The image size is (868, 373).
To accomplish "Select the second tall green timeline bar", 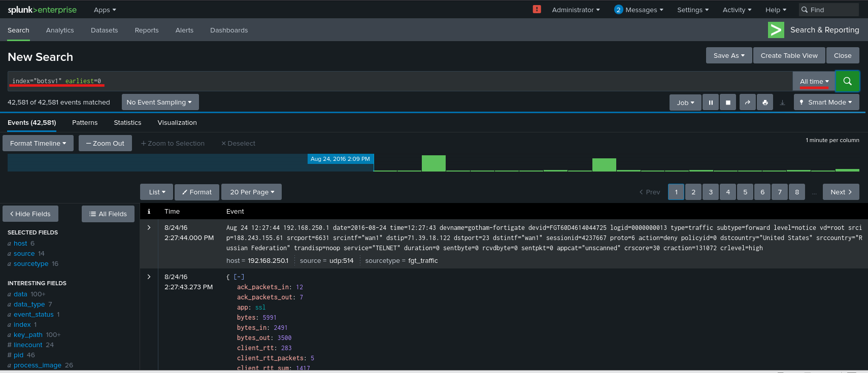I will (x=604, y=164).
